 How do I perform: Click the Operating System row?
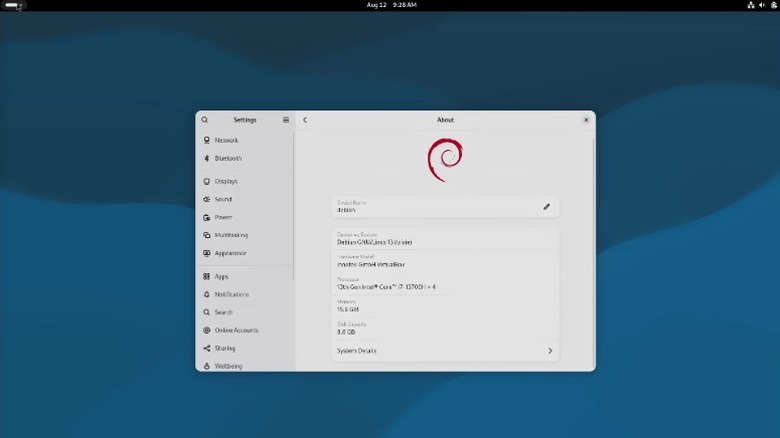pos(445,238)
